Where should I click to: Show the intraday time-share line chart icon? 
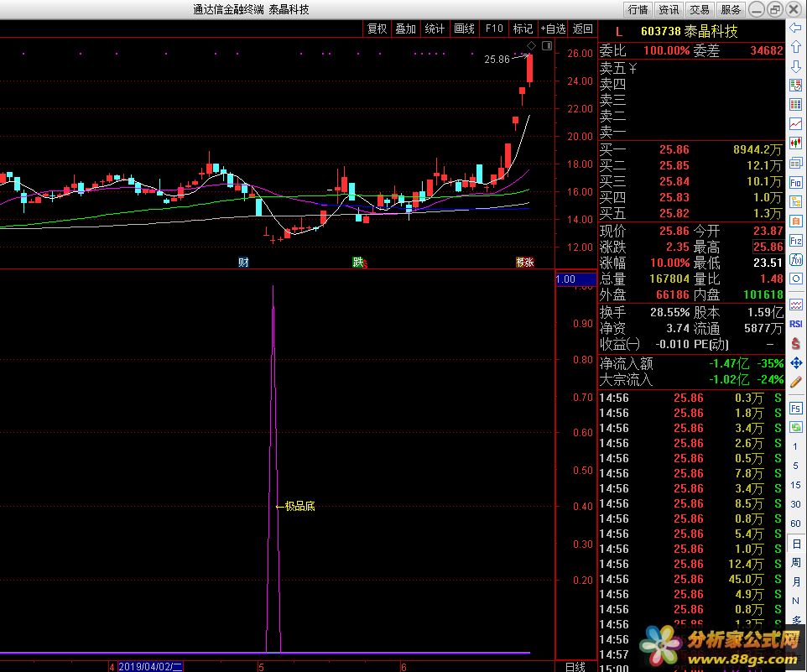tap(796, 124)
